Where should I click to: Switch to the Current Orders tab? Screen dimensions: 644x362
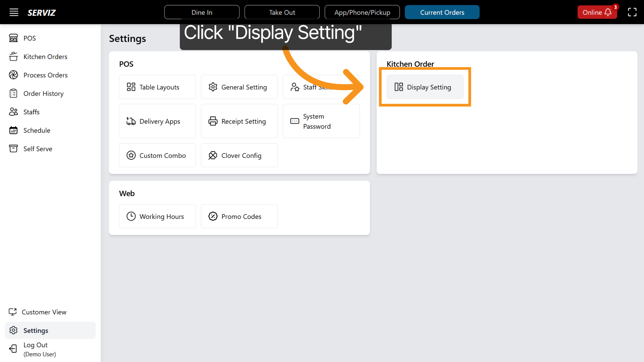pyautogui.click(x=442, y=12)
